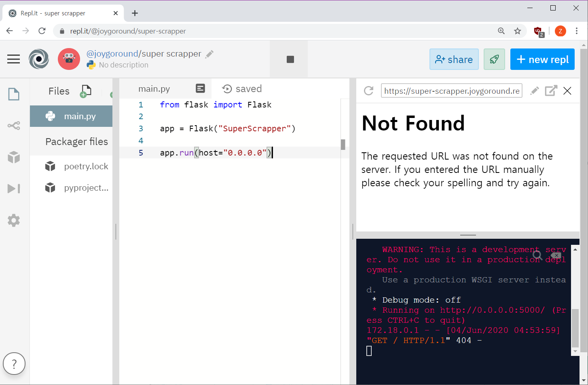Image resolution: width=588 pixels, height=385 pixels.
Task: Open the Chrome browser menu
Action: [x=577, y=31]
